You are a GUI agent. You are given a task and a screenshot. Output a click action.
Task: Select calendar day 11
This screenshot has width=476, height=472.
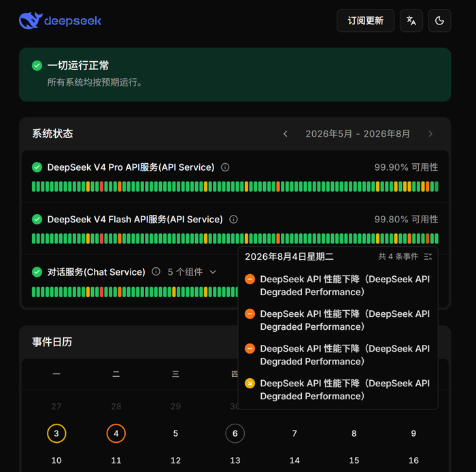[x=116, y=460]
